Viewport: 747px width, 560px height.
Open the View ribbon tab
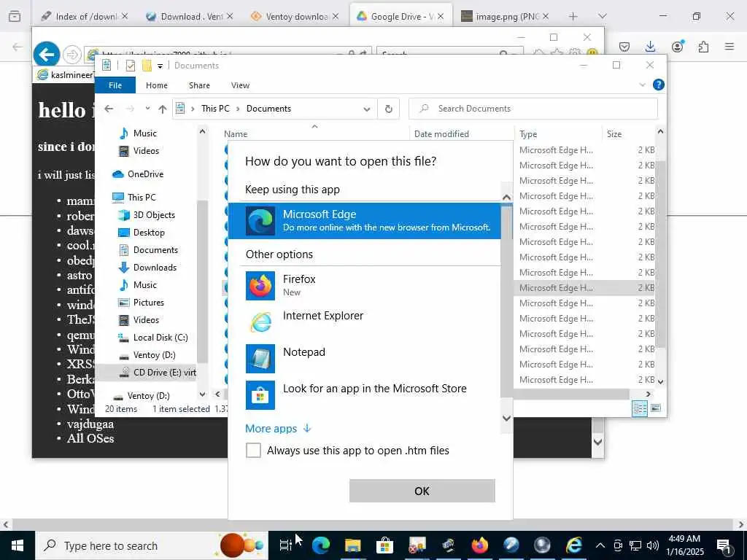pos(240,85)
